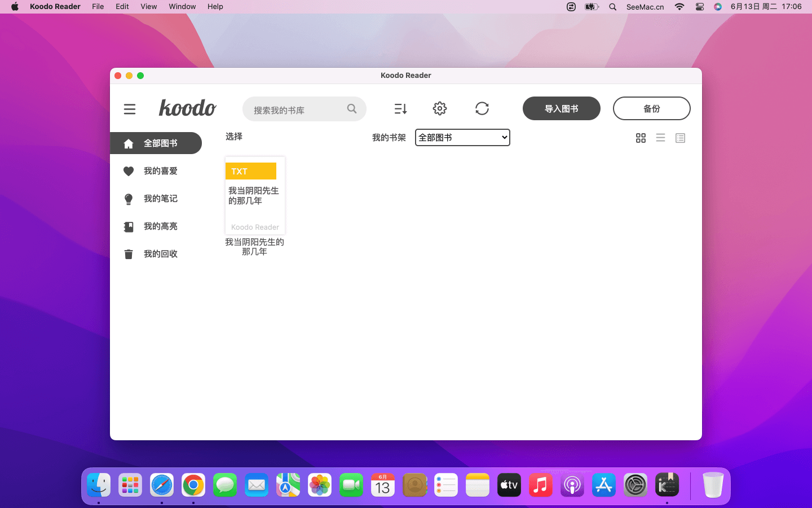812x508 pixels.
Task: Click the sync refresh icon
Action: coord(482,108)
